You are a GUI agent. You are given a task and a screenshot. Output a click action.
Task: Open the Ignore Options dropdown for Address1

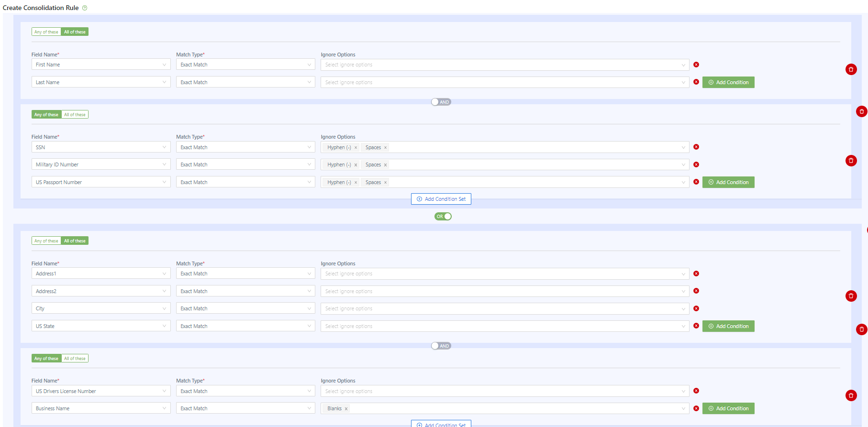click(x=504, y=274)
